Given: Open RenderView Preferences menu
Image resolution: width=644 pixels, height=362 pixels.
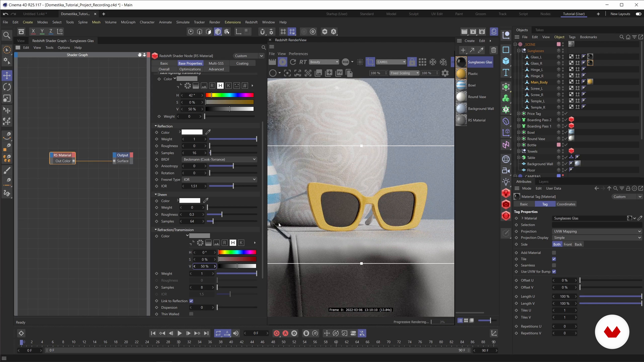Looking at the screenshot, I should pos(298,54).
